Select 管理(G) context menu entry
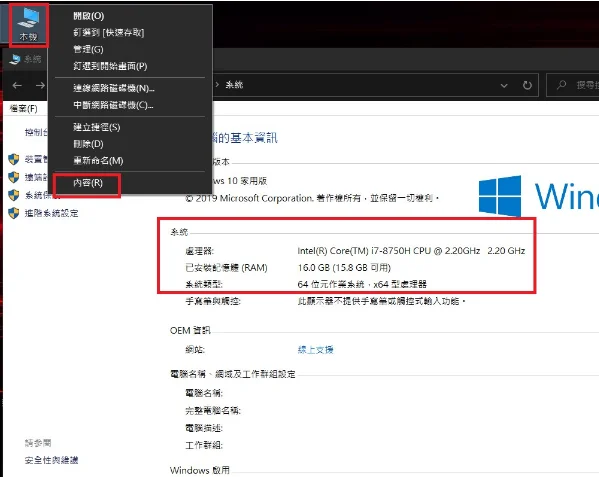This screenshot has height=477, width=599. point(88,49)
